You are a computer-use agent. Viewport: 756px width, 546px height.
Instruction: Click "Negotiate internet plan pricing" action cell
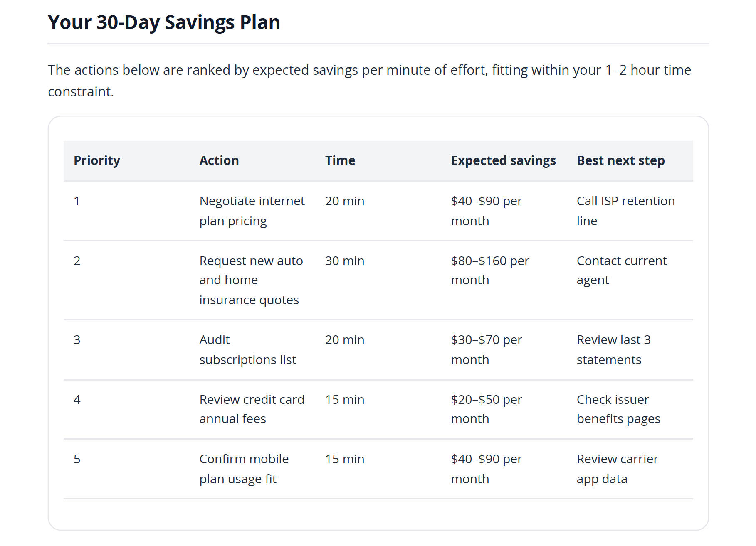[x=252, y=211]
